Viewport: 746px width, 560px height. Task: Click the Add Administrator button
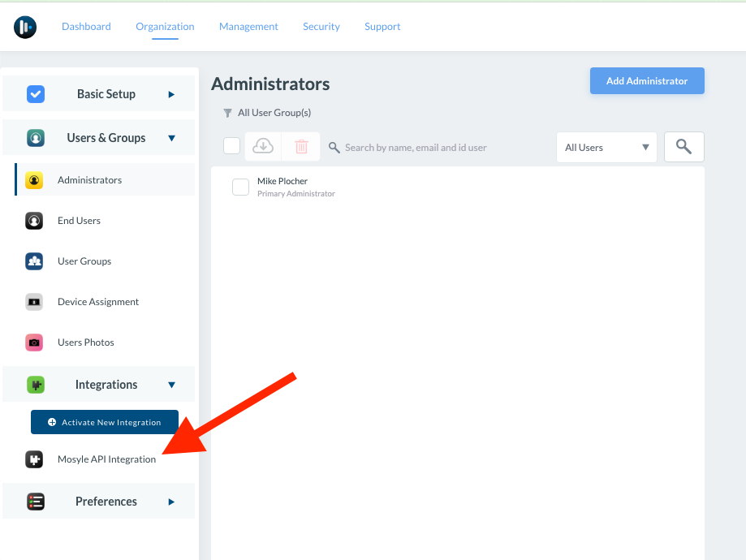coord(646,80)
